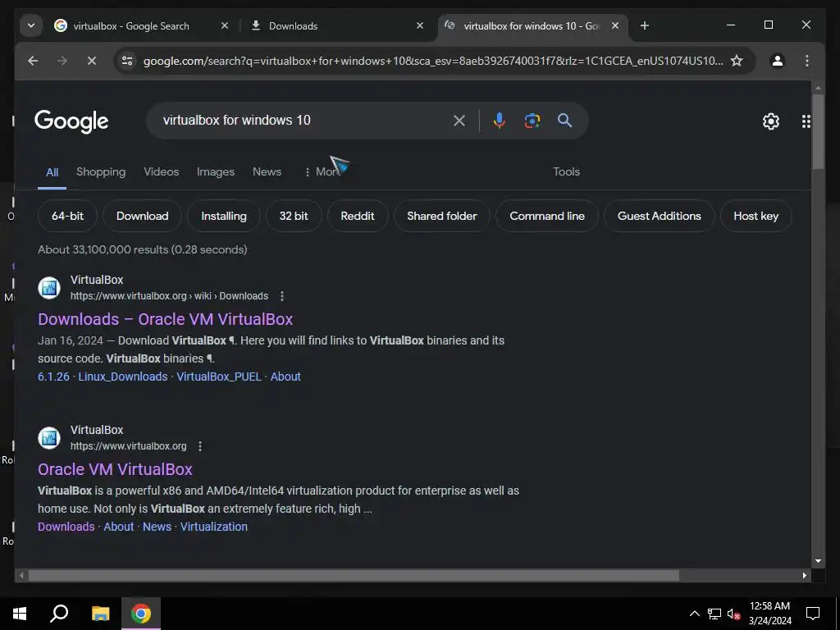This screenshot has width=840, height=630.
Task: Click the second VirtualBox result favicon
Action: click(49, 438)
